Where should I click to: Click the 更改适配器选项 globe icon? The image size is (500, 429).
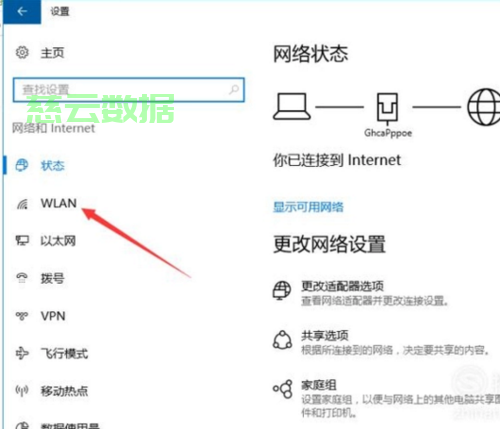click(282, 290)
